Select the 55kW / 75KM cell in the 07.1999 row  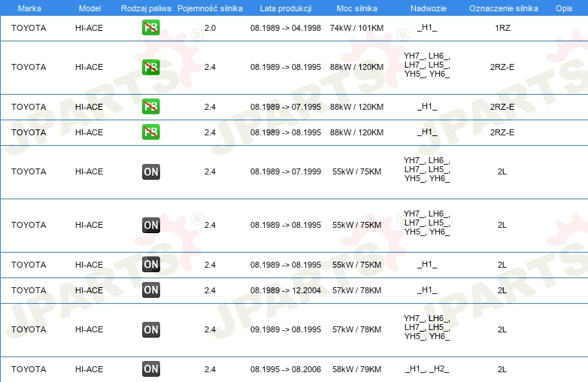click(356, 171)
